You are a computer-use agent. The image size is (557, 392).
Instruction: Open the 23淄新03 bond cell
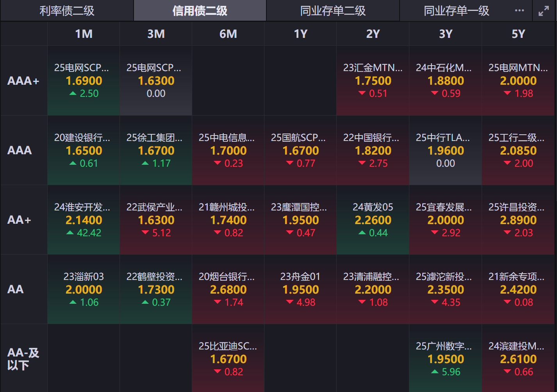(x=84, y=289)
